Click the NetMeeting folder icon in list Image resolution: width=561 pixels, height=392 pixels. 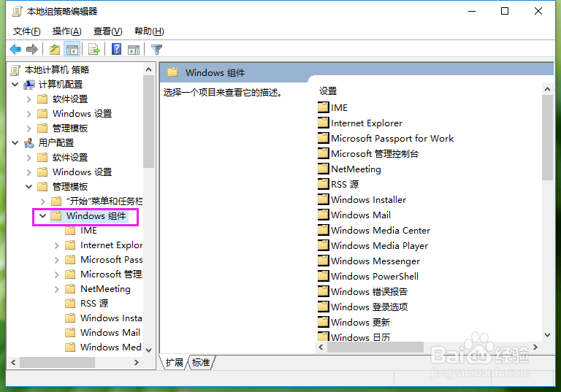[x=323, y=169]
